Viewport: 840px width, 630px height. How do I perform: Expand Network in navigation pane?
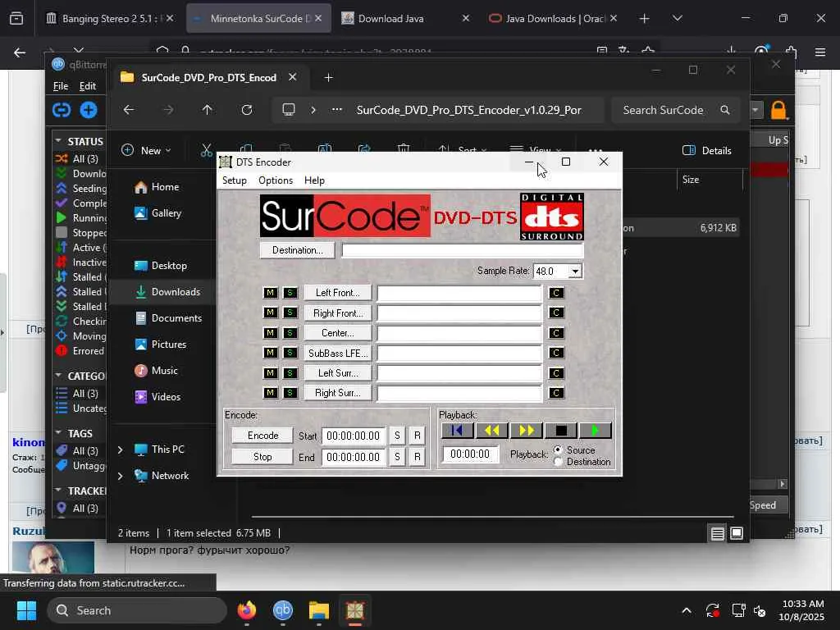tap(121, 476)
